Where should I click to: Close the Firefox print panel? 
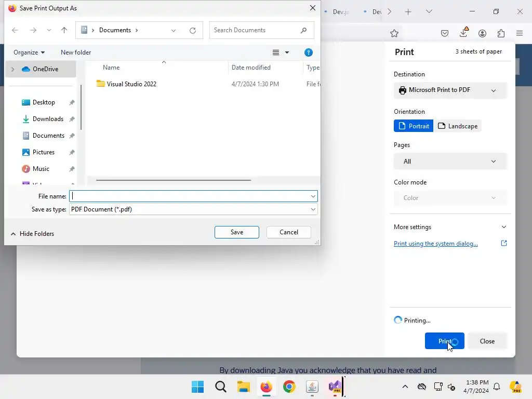point(487,341)
